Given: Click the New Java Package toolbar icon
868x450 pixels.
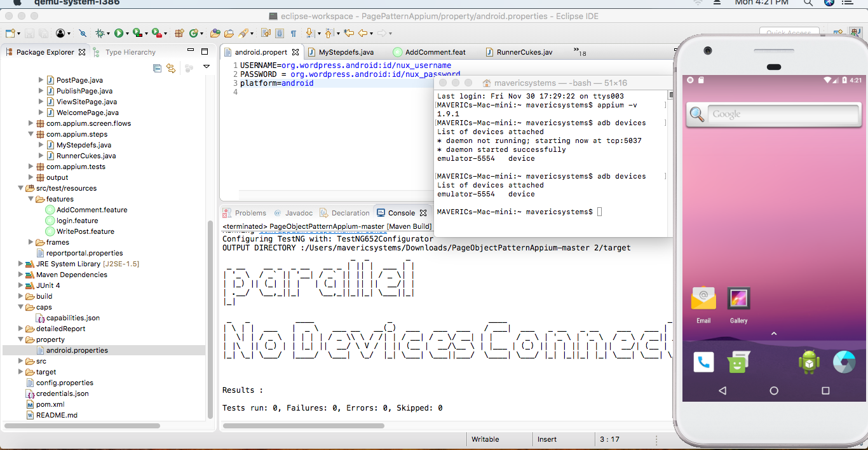Looking at the screenshot, I should [179, 33].
